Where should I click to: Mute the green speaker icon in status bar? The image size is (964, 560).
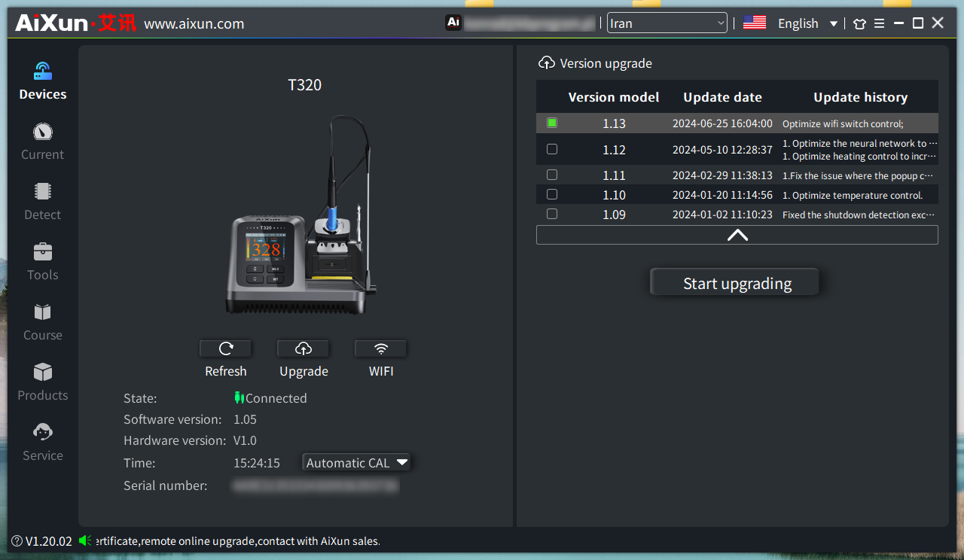click(x=85, y=540)
